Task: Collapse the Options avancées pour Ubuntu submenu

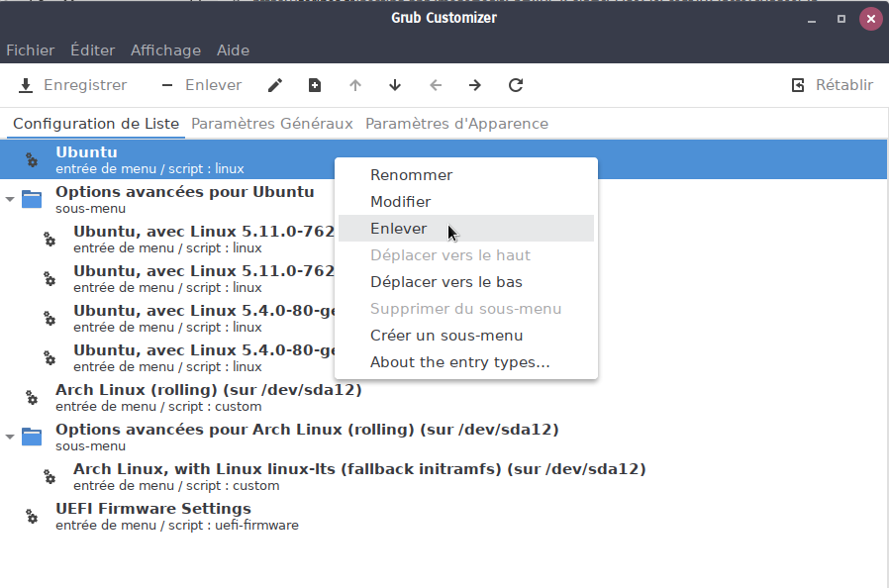Action: (x=10, y=199)
